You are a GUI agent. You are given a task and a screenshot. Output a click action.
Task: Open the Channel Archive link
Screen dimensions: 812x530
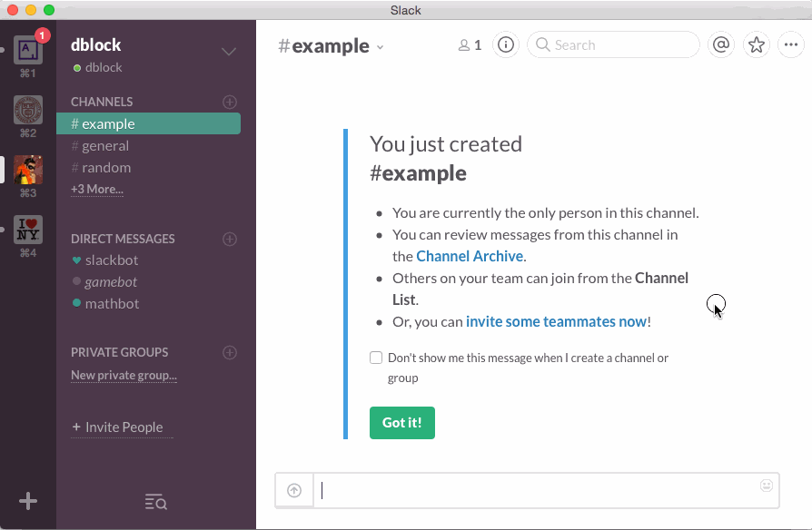tap(470, 256)
